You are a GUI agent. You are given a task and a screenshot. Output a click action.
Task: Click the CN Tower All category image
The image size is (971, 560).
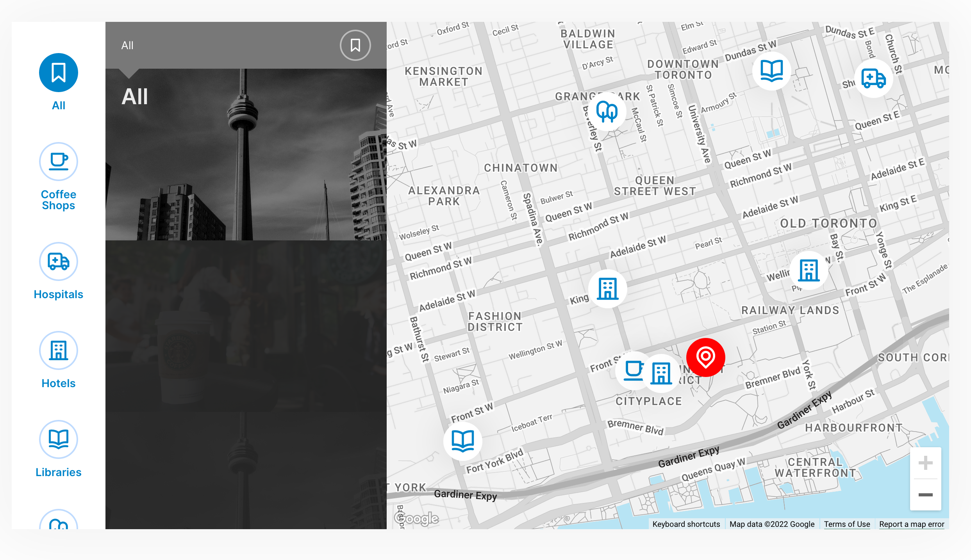246,155
